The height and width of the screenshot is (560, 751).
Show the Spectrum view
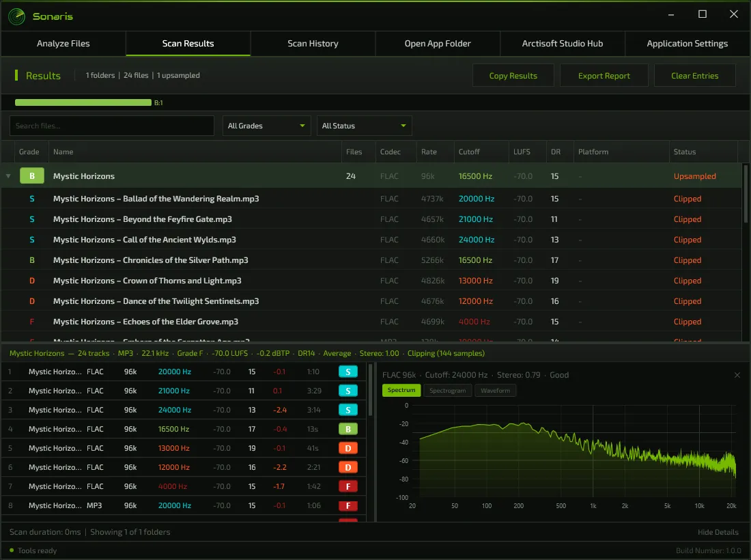(x=401, y=391)
